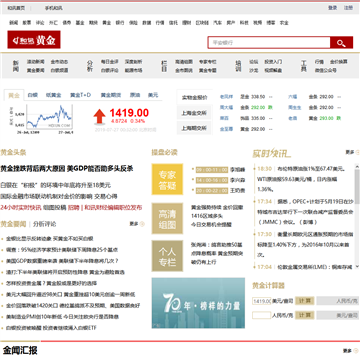Select the 原油 quote tab

(135, 95)
